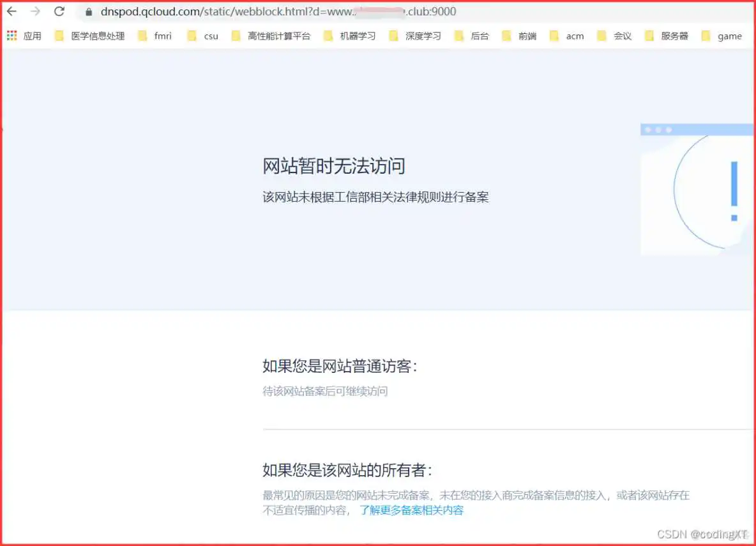Click the CSDN @codingXT watermark text
The height and width of the screenshot is (546, 756).
tap(704, 535)
